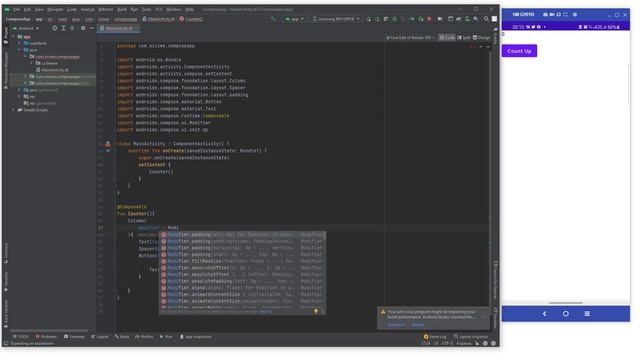Click the Next Tip link in completion popup
This screenshot has height=360, width=640.
pos(266,311)
